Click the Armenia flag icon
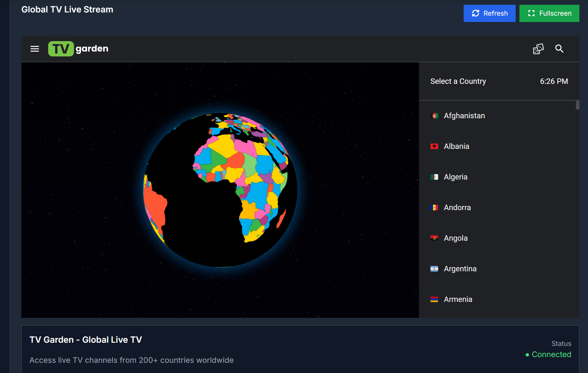Screen dimensions: 588x373 pos(434,299)
